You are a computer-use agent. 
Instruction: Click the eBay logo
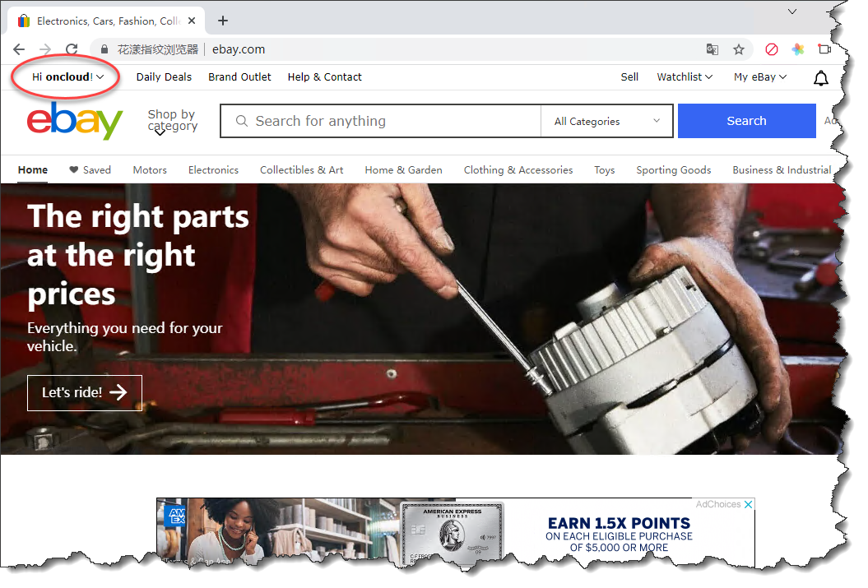point(75,121)
